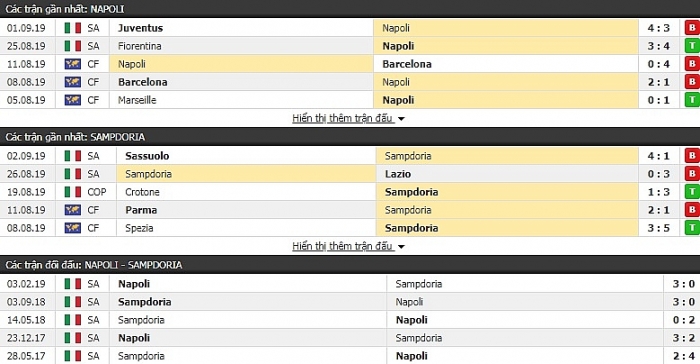Select Lazio team name
Screen dimensions: 700x364
point(398,174)
